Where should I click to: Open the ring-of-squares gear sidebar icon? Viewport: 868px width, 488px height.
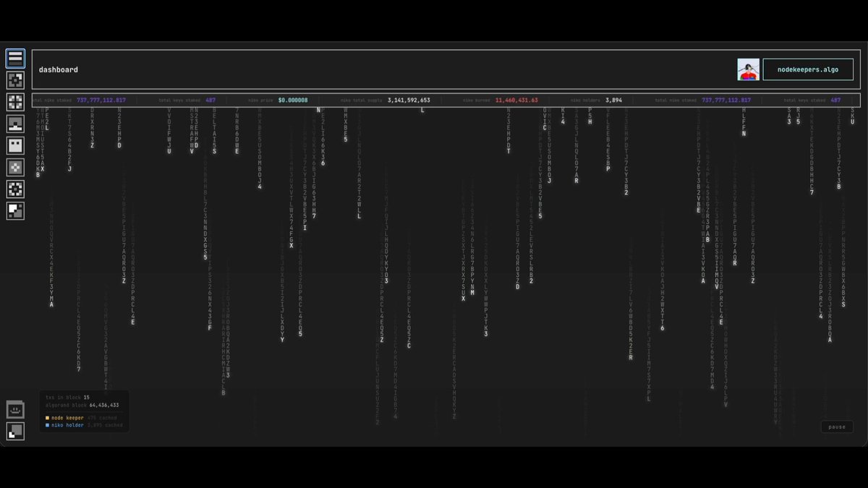pyautogui.click(x=15, y=189)
